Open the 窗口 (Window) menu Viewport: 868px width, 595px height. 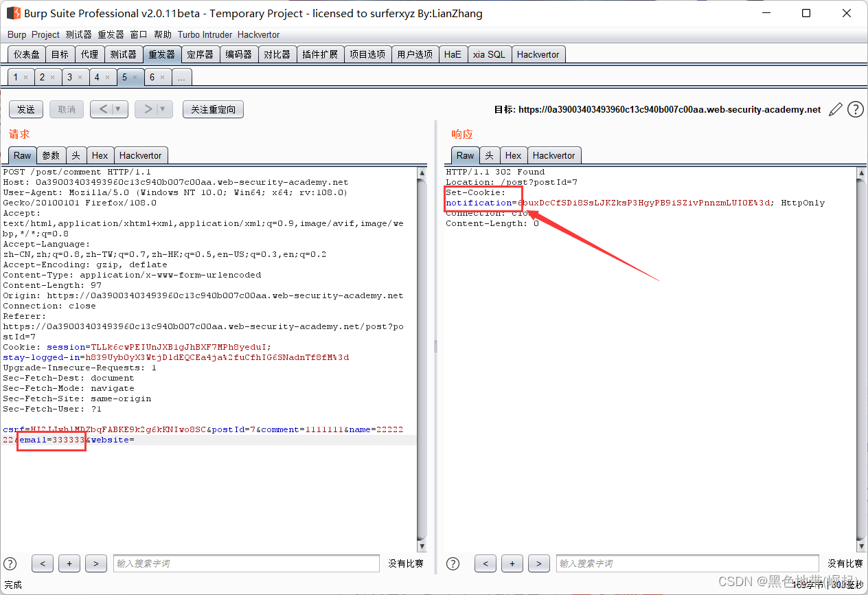click(x=139, y=34)
